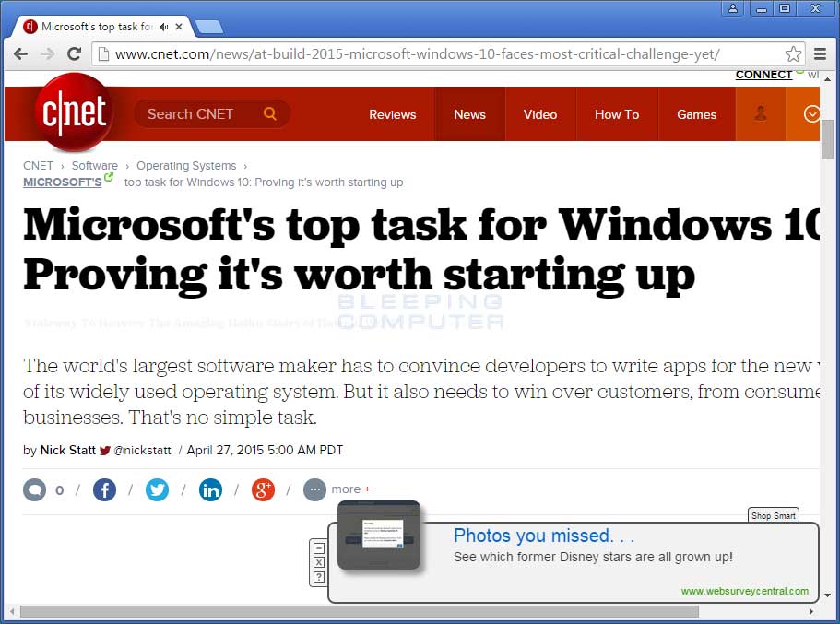Image resolution: width=840 pixels, height=624 pixels.
Task: Open Nick Statt author link
Action: click(68, 450)
